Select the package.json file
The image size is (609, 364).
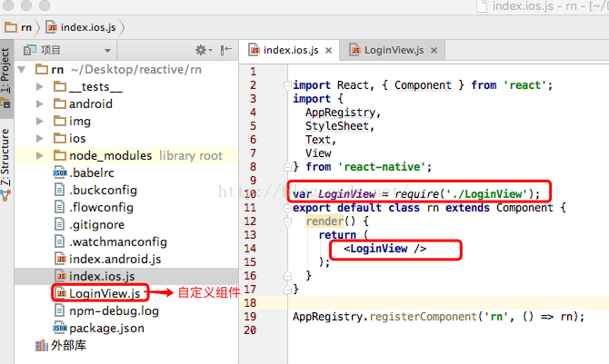tap(106, 329)
